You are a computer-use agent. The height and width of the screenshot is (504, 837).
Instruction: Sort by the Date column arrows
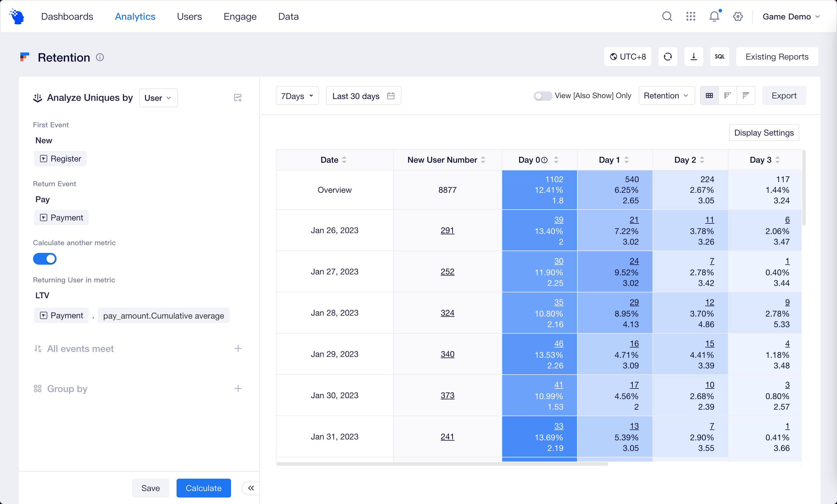click(x=344, y=160)
